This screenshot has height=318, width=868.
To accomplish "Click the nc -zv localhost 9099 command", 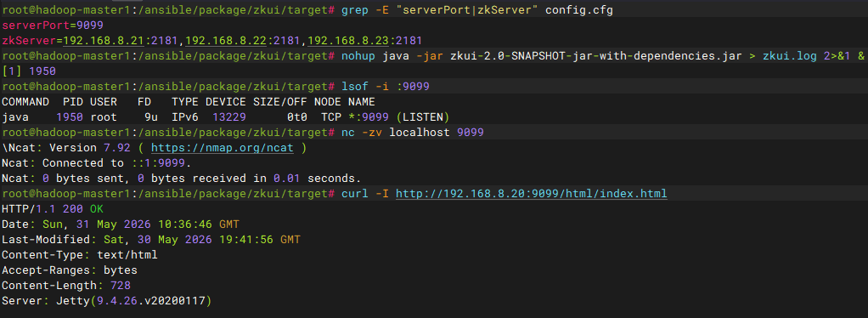I will tap(413, 133).
